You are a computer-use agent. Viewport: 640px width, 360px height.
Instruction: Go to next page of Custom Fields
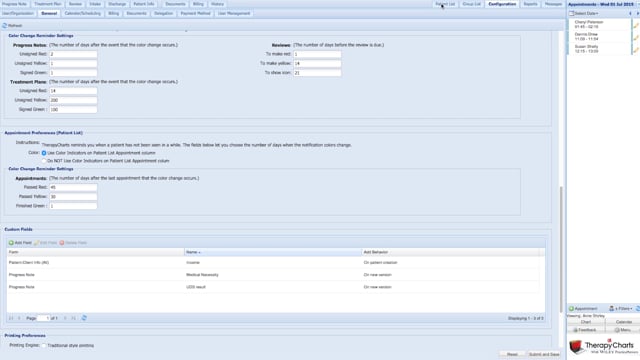[x=65, y=318]
